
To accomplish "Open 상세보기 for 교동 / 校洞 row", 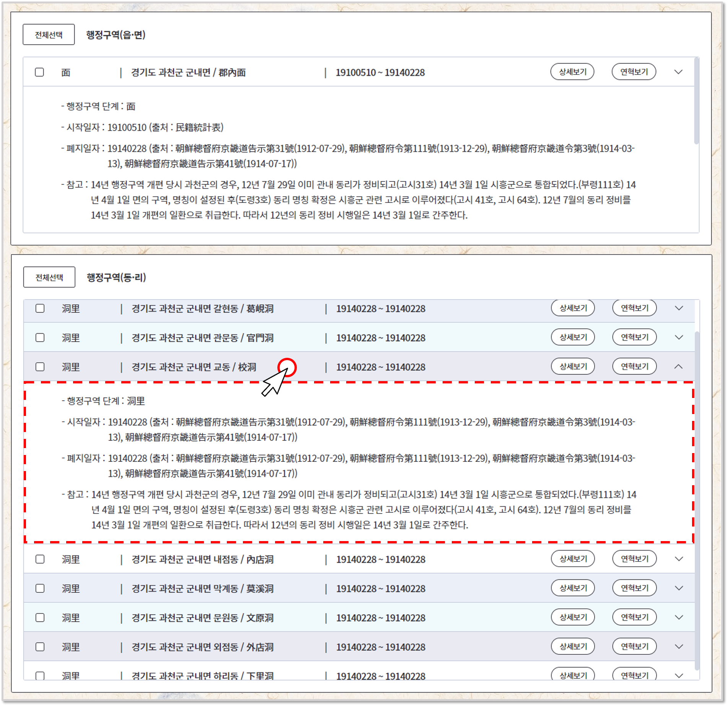I will [x=573, y=367].
